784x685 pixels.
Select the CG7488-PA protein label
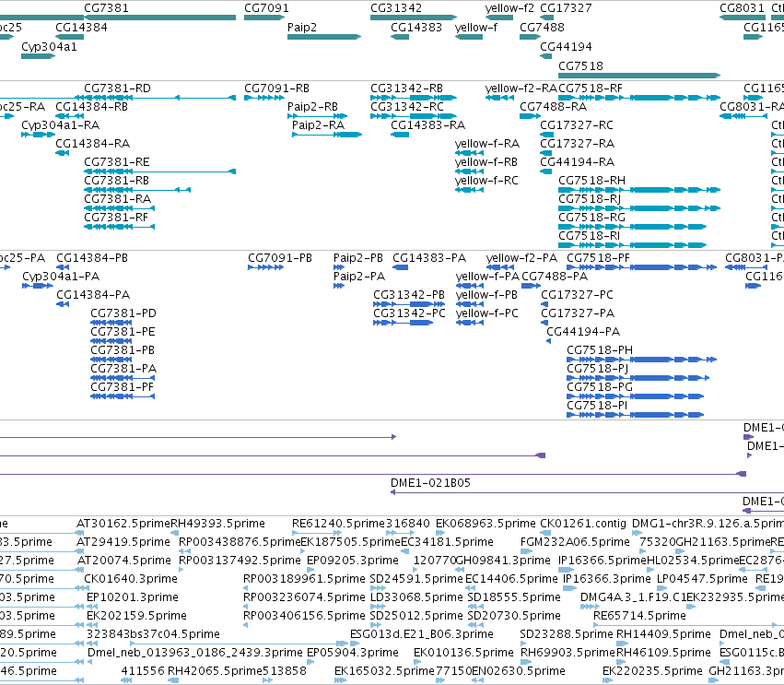coord(555,277)
